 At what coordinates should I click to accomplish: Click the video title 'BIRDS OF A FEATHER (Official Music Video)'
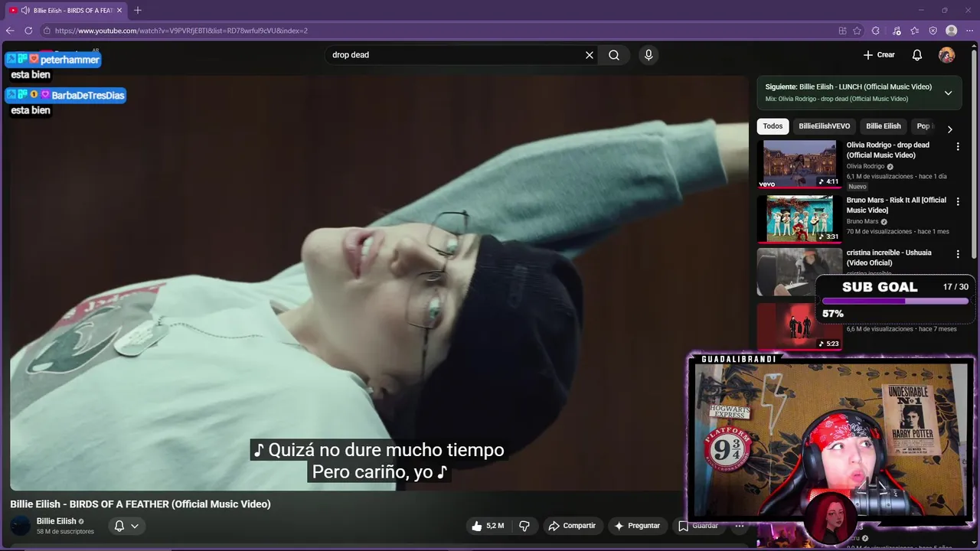click(x=170, y=504)
